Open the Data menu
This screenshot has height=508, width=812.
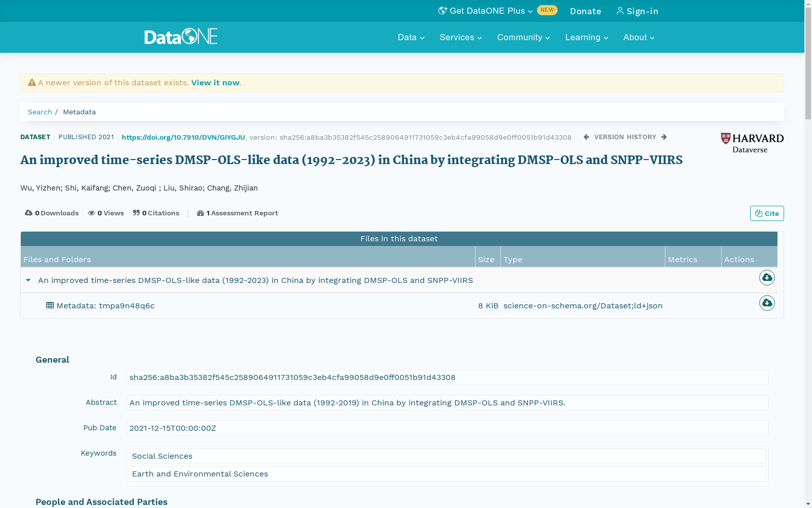[x=411, y=37]
